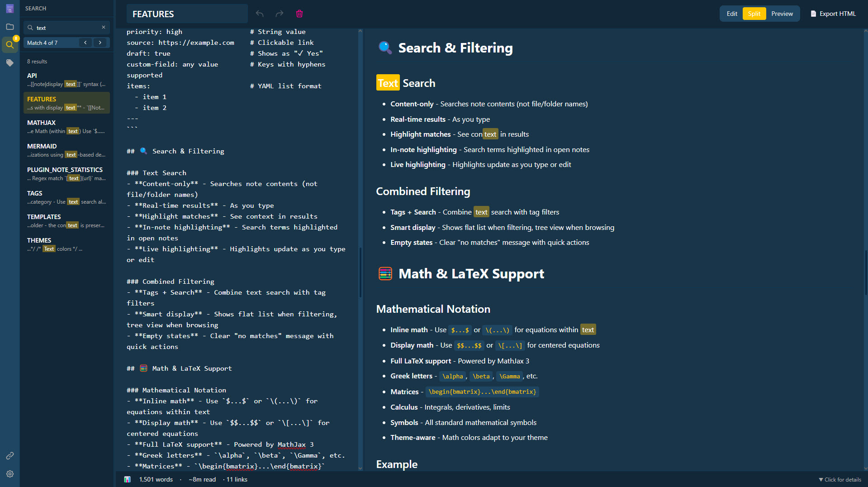Delete the note with the red trash icon
868x487 pixels.
(x=299, y=14)
